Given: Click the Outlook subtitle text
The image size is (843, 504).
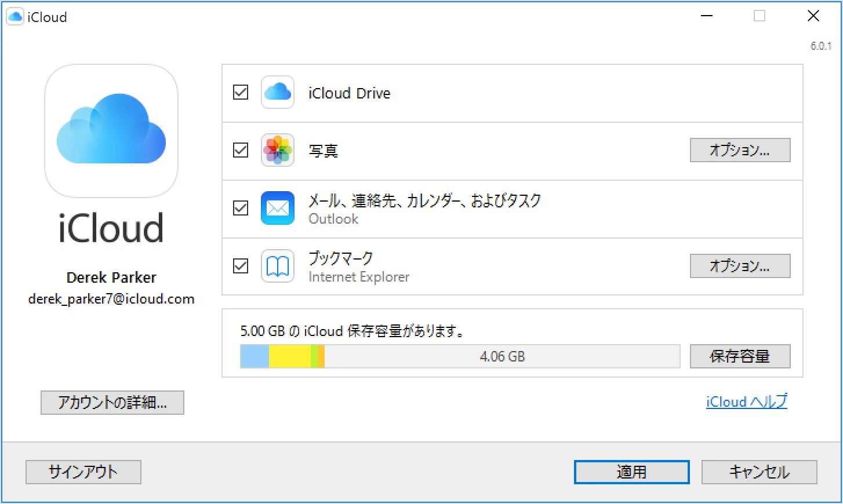Looking at the screenshot, I should coord(333,219).
